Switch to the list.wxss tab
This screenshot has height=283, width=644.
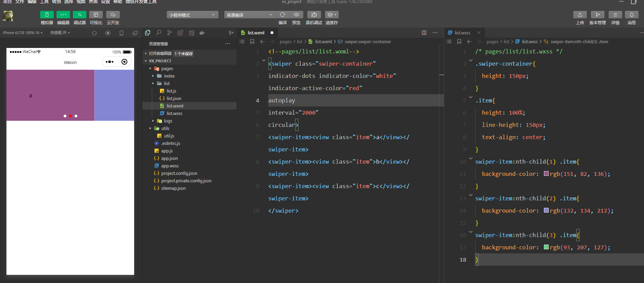tap(462, 33)
